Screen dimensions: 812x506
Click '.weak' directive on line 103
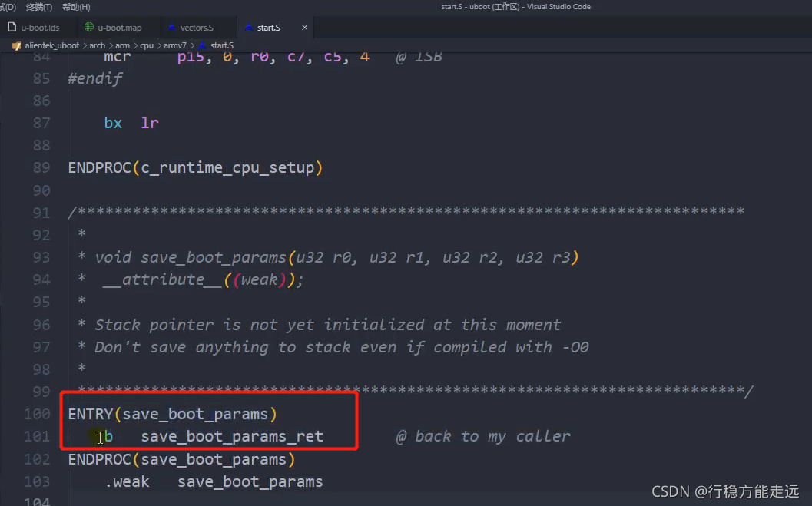click(127, 481)
